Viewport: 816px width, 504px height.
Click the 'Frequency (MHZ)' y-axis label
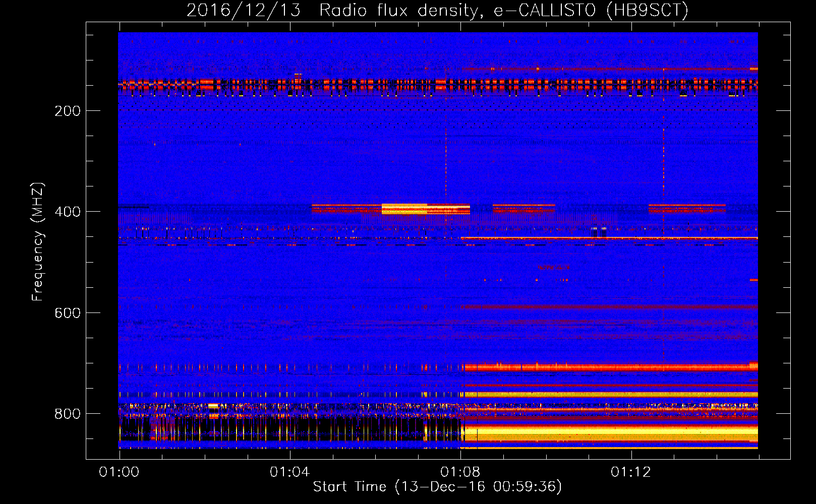click(38, 241)
